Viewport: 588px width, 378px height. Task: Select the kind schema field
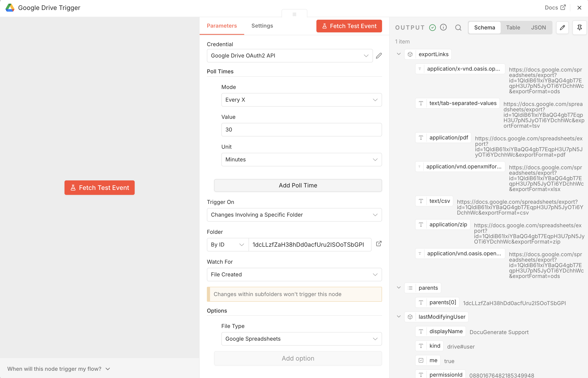coord(429,346)
